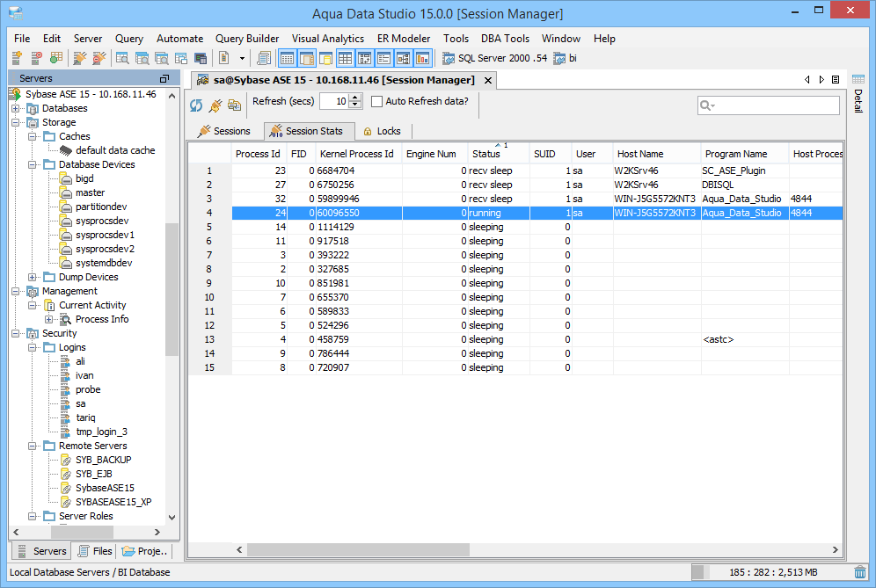Increase the refresh seconds with up arrow
The height and width of the screenshot is (588, 876).
click(x=355, y=98)
